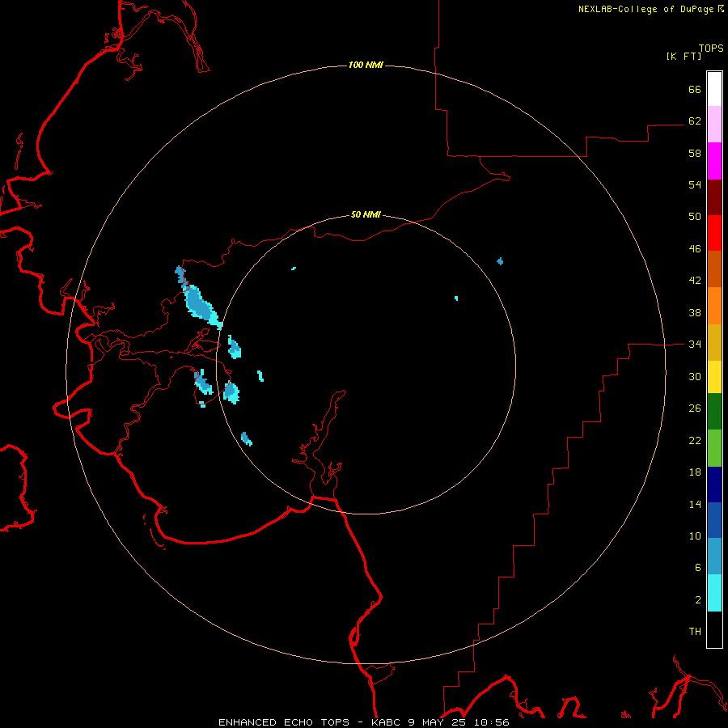Click the 14 legend value

tap(695, 504)
